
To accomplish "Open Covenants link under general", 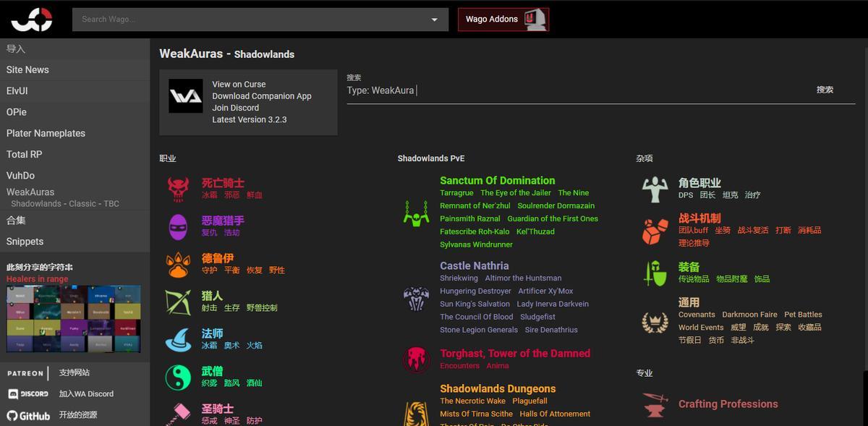I will [x=697, y=315].
